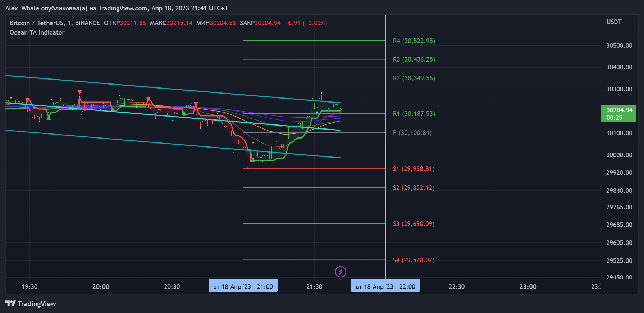Click 29605.00 on the price axis
644x313 pixels.
point(619,243)
